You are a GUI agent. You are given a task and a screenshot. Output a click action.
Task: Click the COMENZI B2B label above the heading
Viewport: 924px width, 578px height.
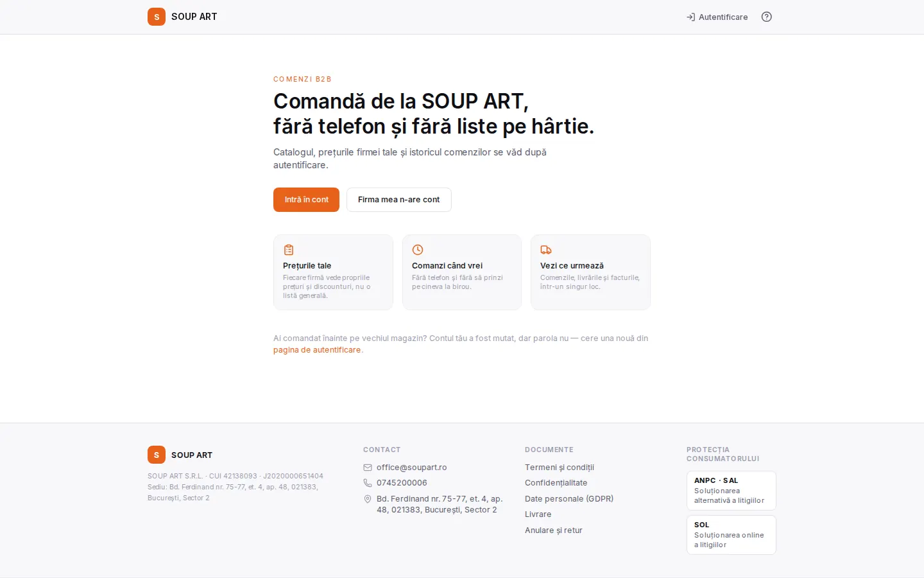[x=302, y=79]
